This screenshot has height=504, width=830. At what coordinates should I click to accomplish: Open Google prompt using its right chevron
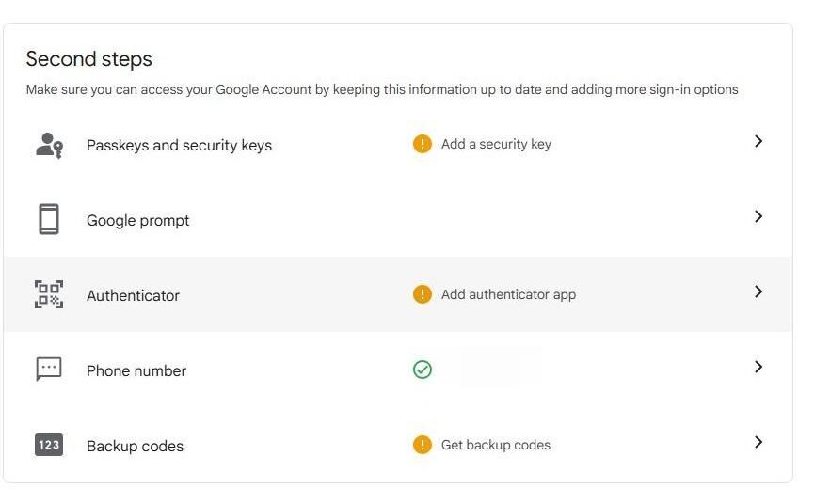[758, 216]
